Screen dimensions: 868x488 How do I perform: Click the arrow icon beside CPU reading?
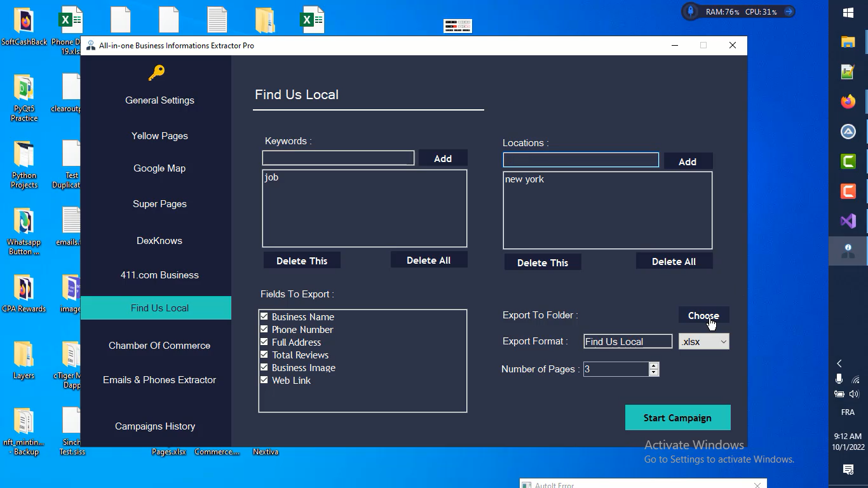click(x=789, y=11)
